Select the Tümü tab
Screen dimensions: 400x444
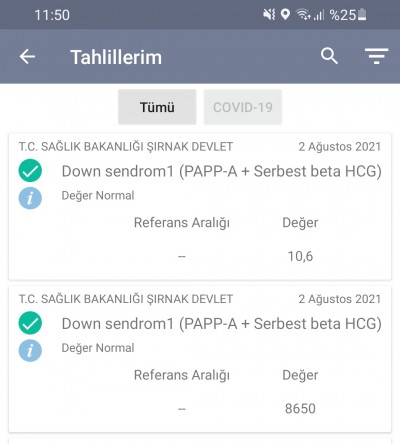click(157, 107)
